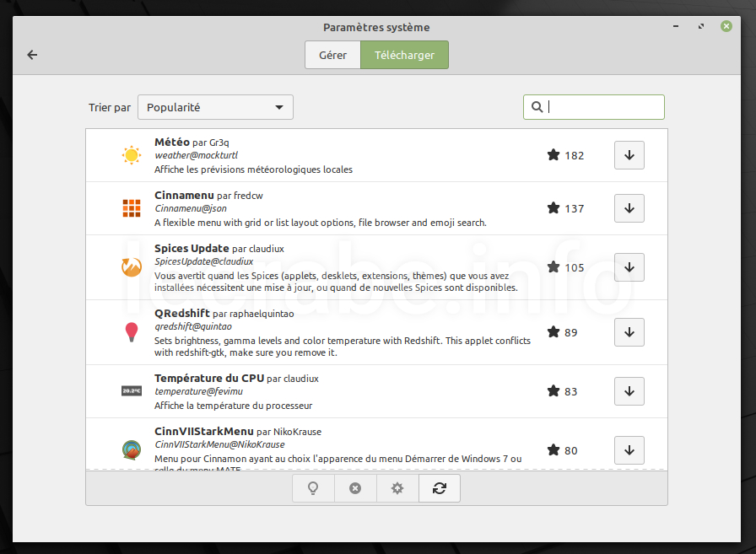Click the flexible menu description text
Image resolution: width=756 pixels, height=554 pixels.
point(321,223)
